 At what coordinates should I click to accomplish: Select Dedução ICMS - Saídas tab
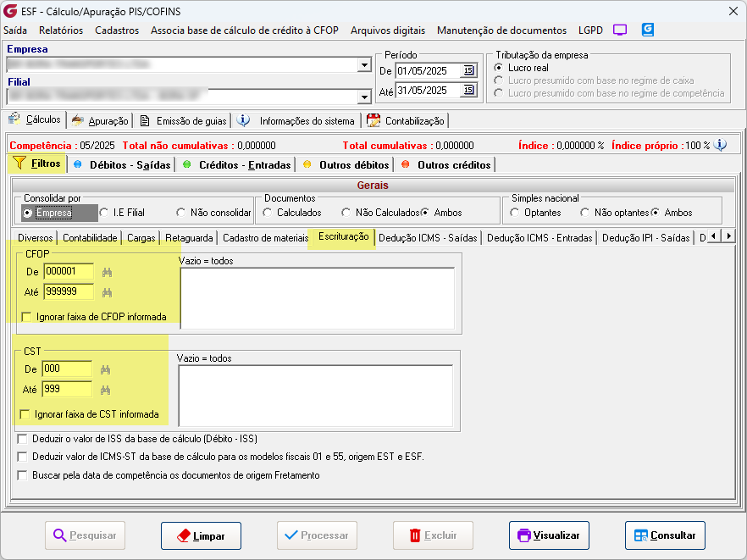(428, 238)
